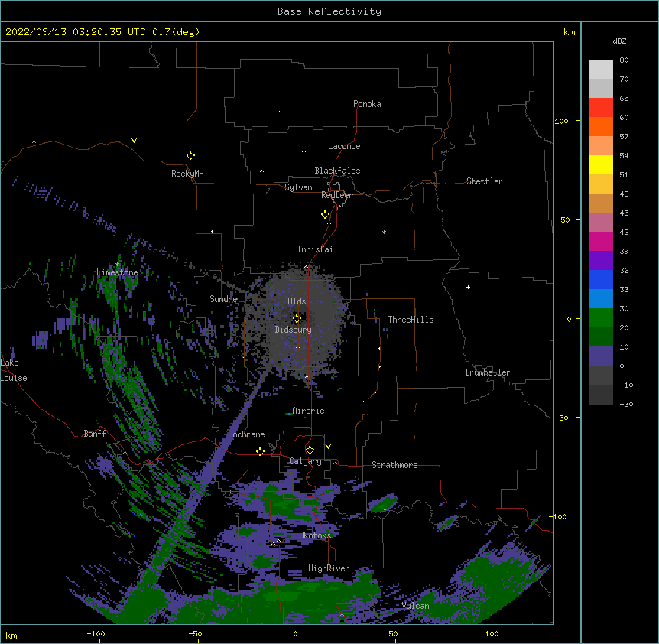Click the Lacombe city label
Image resolution: width=659 pixels, height=644 pixels.
pyautogui.click(x=344, y=146)
